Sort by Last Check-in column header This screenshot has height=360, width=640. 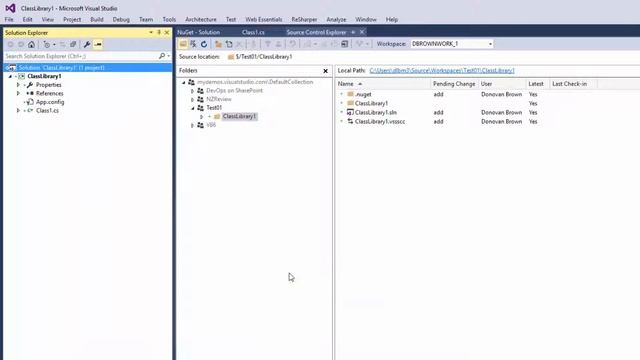(x=573, y=84)
